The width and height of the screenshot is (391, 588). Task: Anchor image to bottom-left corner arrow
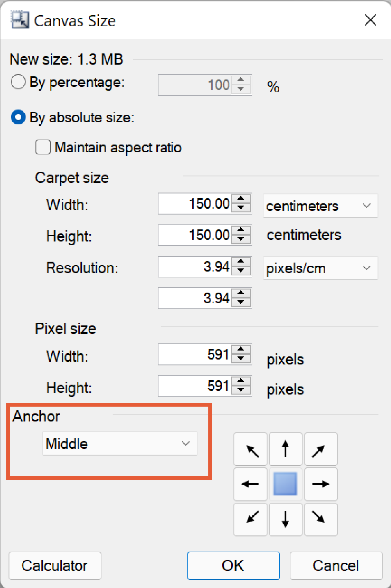(x=250, y=519)
